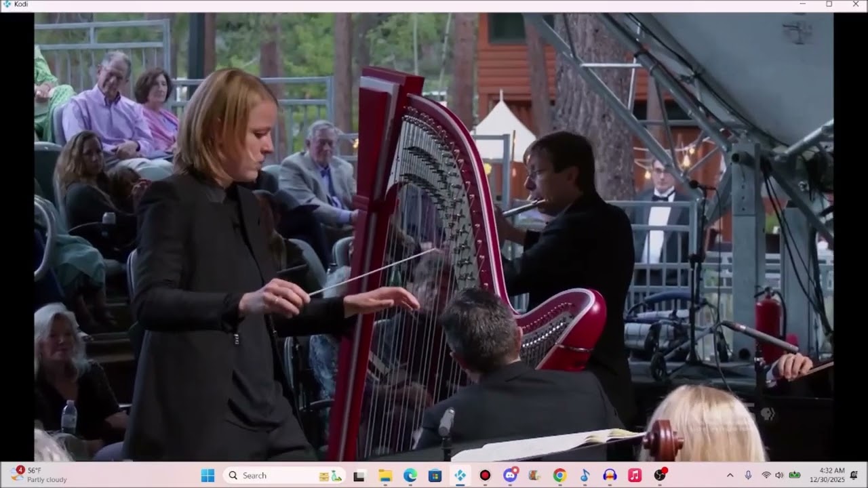Open Wi-Fi network settings in the tray
Image resolution: width=868 pixels, height=488 pixels.
point(766,475)
